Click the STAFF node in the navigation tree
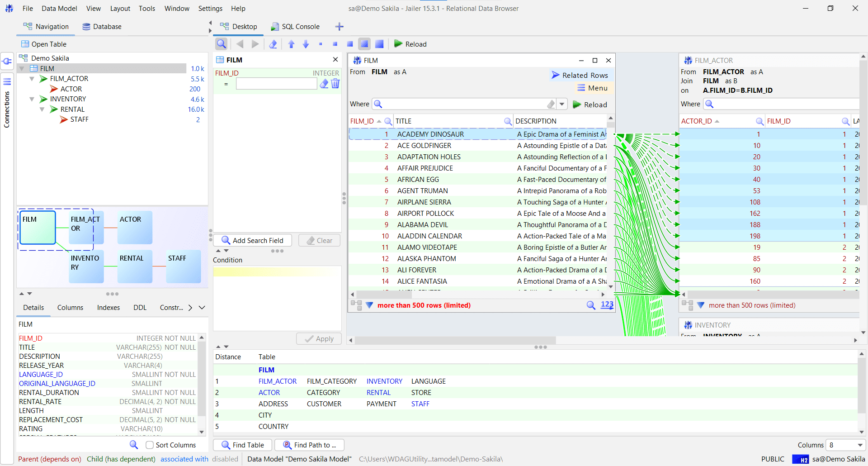This screenshot has width=868, height=466. (79, 119)
